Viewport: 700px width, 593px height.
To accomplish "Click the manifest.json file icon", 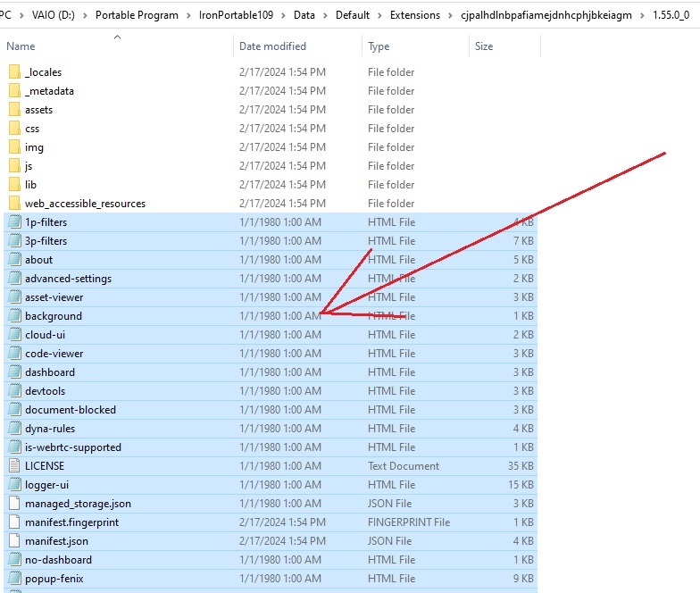I will [14, 541].
